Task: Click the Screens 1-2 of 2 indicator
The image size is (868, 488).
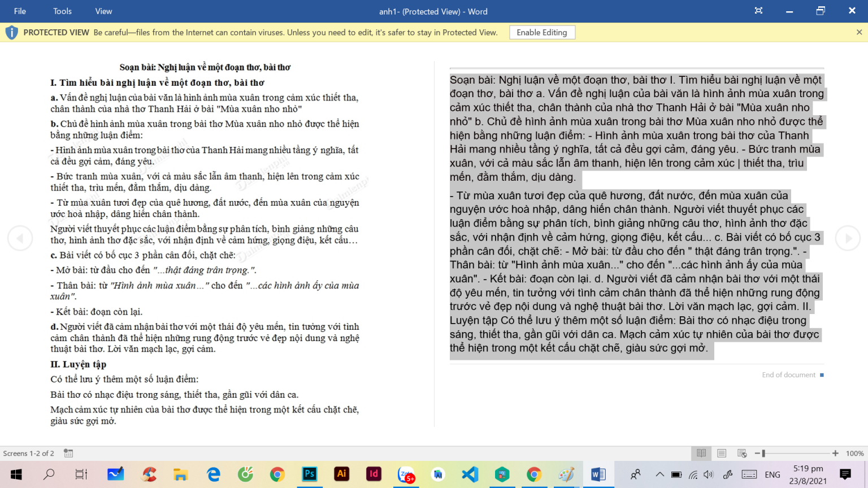Action: click(x=29, y=453)
